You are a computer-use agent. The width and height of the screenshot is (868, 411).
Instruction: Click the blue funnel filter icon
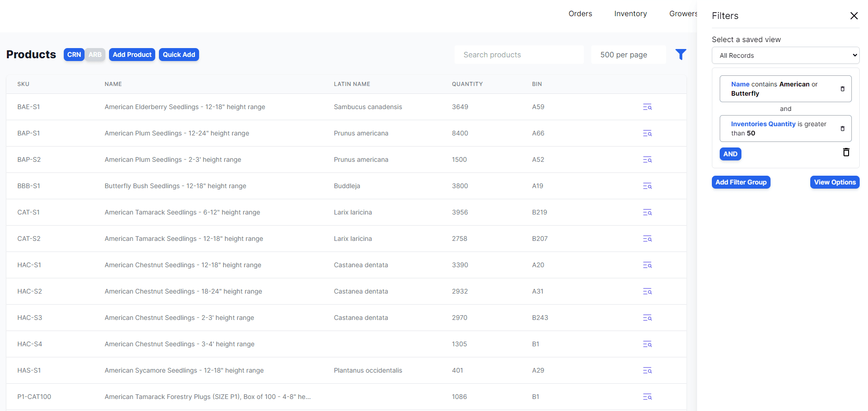pyautogui.click(x=680, y=55)
